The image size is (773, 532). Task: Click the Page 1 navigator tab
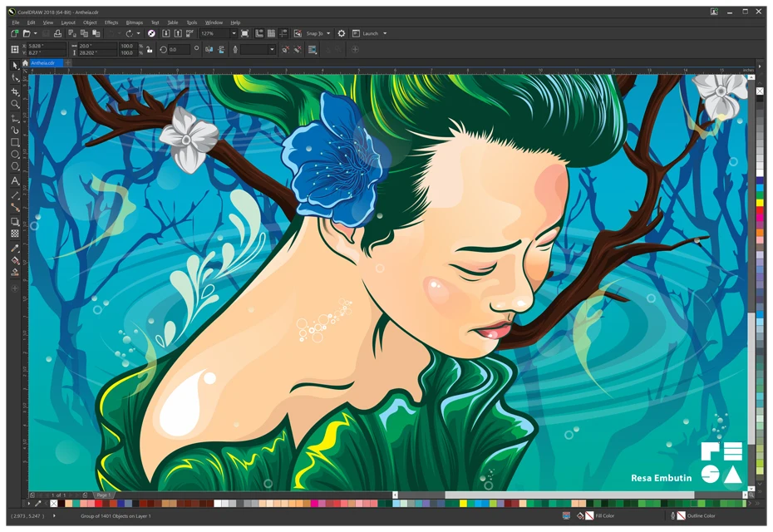tap(101, 496)
